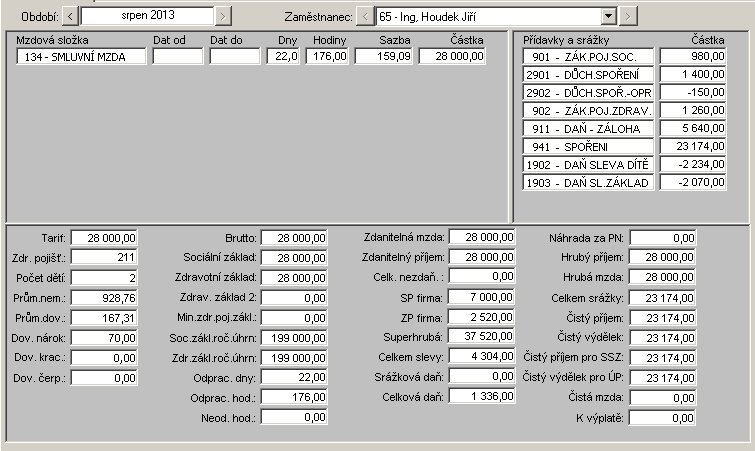755x451 pixels.
Task: Go to previous period arrow
Action: [x=70, y=16]
